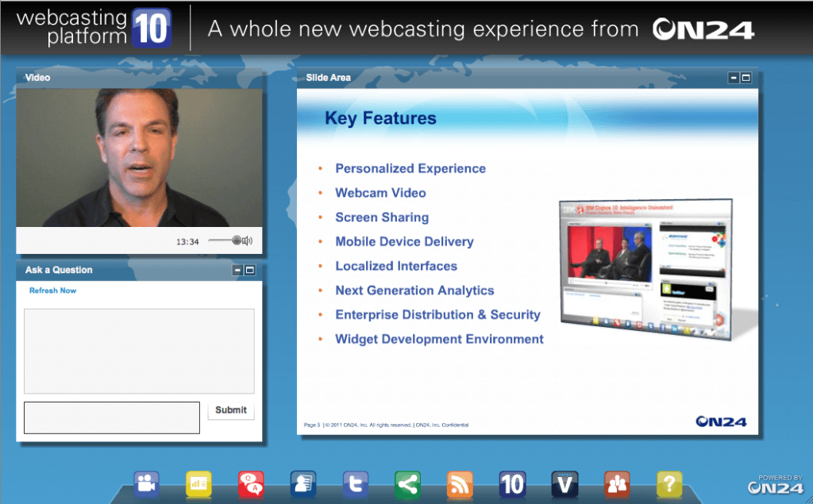Minimize the Ask a Question panel

tap(237, 270)
